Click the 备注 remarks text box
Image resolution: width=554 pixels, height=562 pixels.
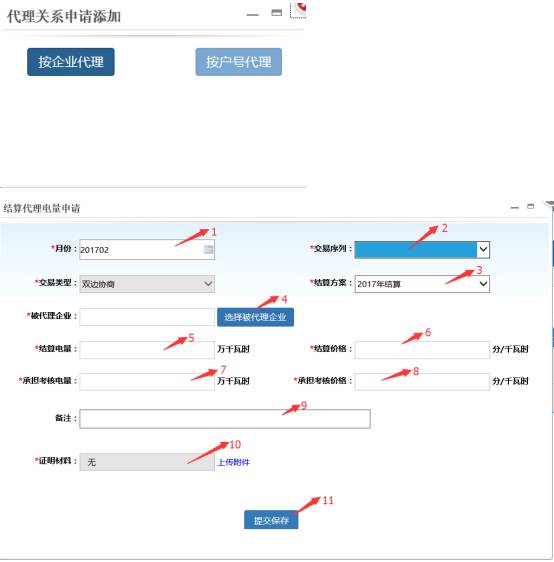[x=225, y=419]
